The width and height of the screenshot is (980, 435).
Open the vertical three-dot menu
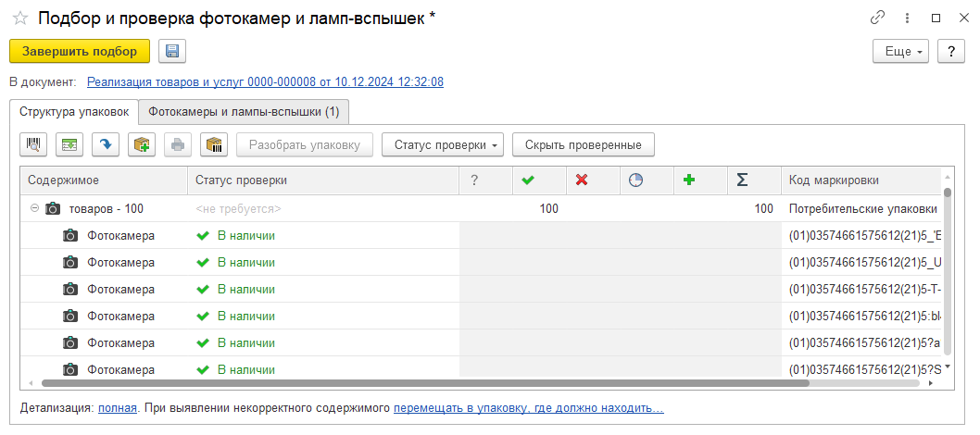(x=906, y=19)
